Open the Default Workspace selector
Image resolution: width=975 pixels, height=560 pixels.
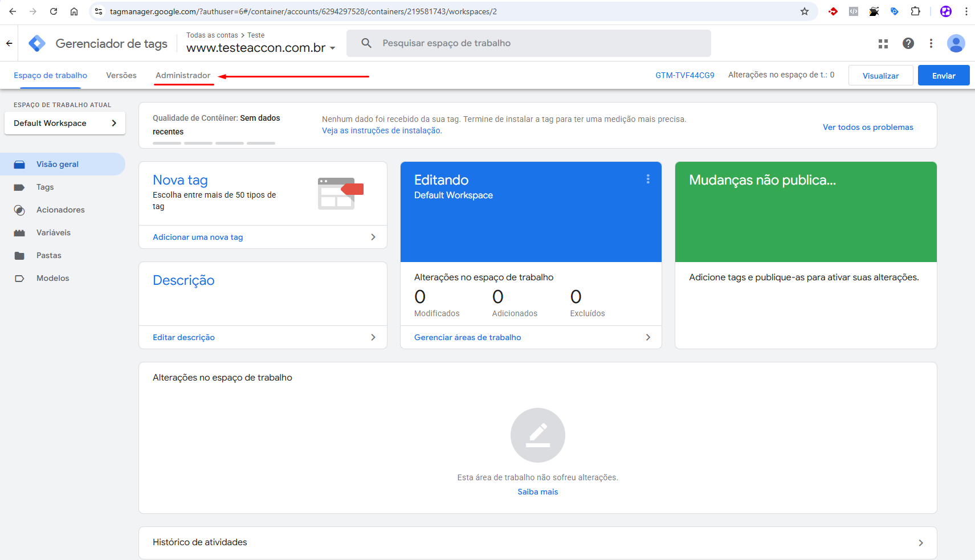65,123
